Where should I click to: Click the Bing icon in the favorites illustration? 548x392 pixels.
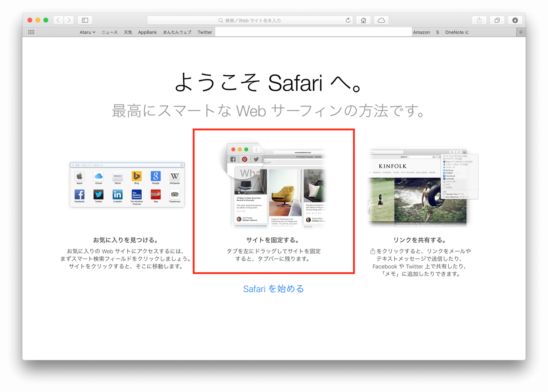pos(137,176)
